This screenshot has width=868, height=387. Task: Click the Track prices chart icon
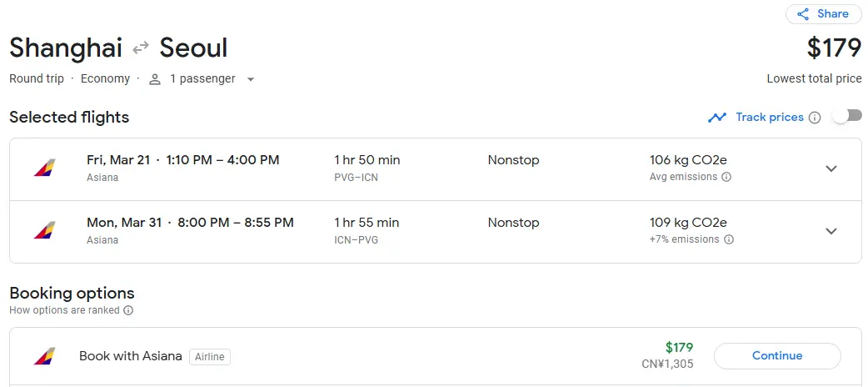[x=717, y=118]
